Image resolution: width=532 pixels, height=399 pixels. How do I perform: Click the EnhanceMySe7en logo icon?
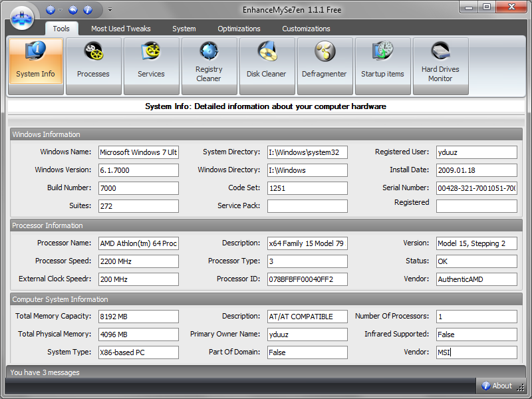(22, 17)
